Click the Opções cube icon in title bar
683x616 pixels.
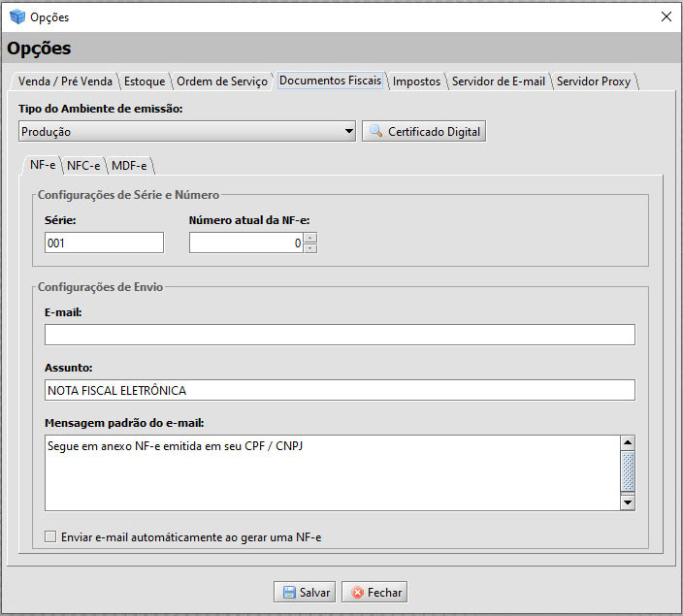coord(16,16)
